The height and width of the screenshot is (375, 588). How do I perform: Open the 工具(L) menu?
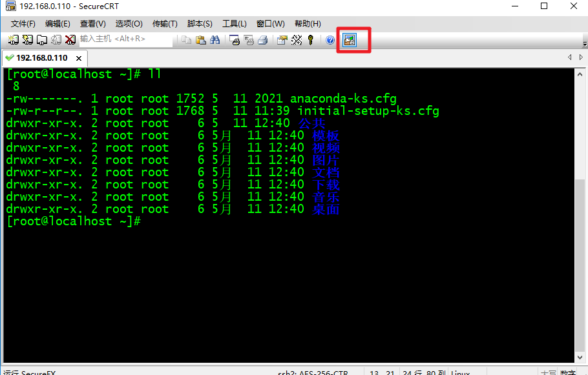point(235,24)
